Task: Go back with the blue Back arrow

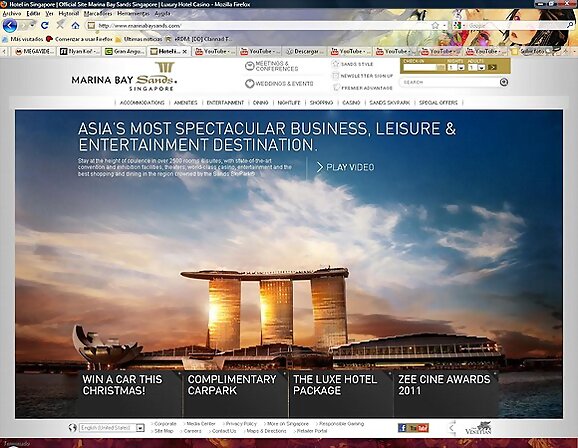Action: point(10,26)
